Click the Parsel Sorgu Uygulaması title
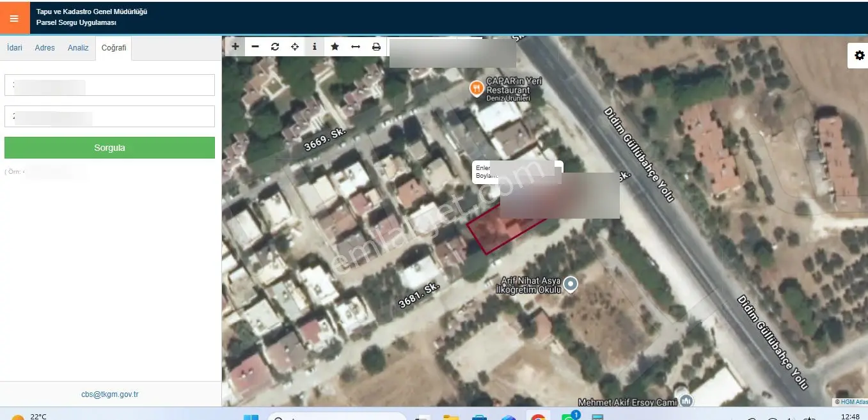The width and height of the screenshot is (868, 420). tap(76, 23)
